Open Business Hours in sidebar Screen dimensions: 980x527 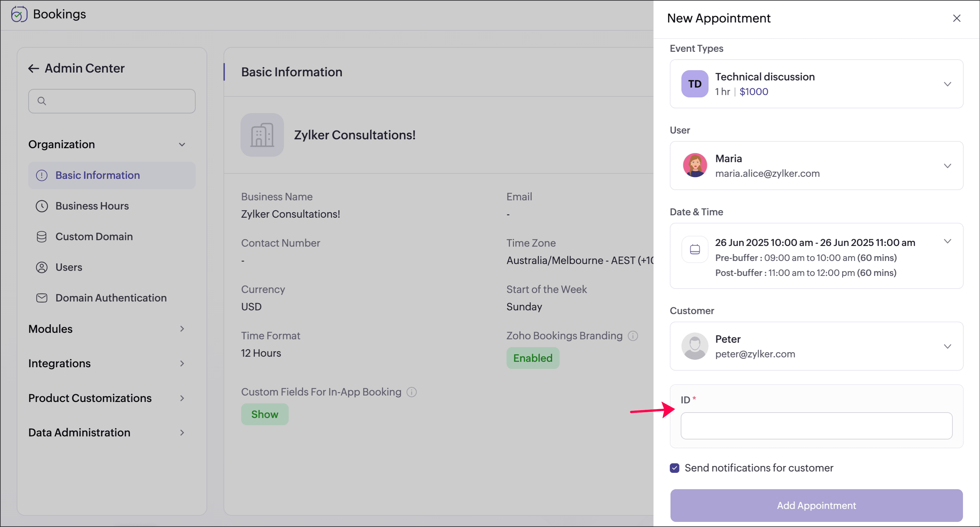click(92, 206)
